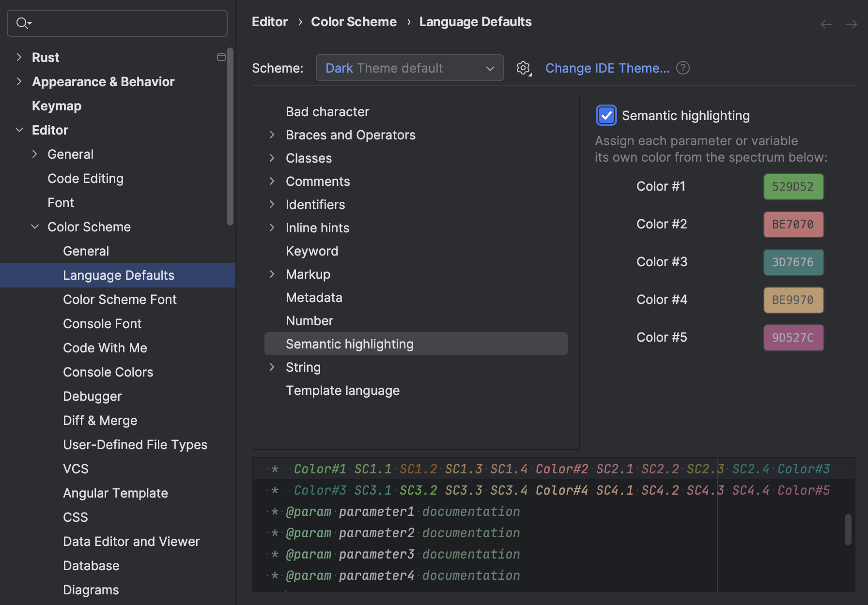Select Language Defaults in sidebar
This screenshot has width=868, height=605.
click(118, 275)
